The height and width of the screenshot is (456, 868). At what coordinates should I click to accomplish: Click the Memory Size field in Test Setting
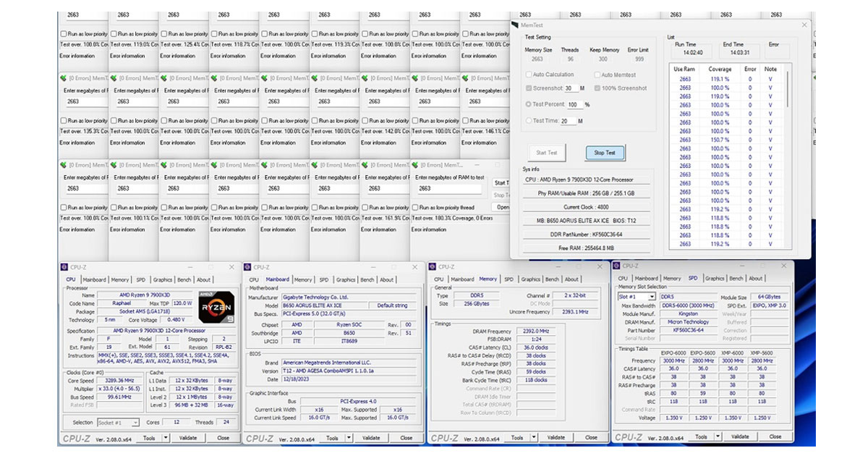pos(537,59)
